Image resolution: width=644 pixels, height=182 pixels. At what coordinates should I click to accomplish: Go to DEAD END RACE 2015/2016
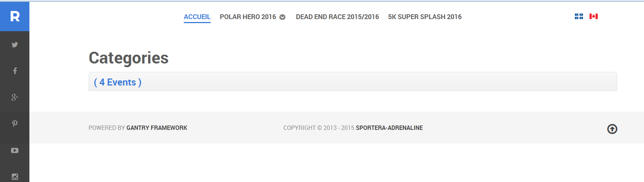click(337, 17)
